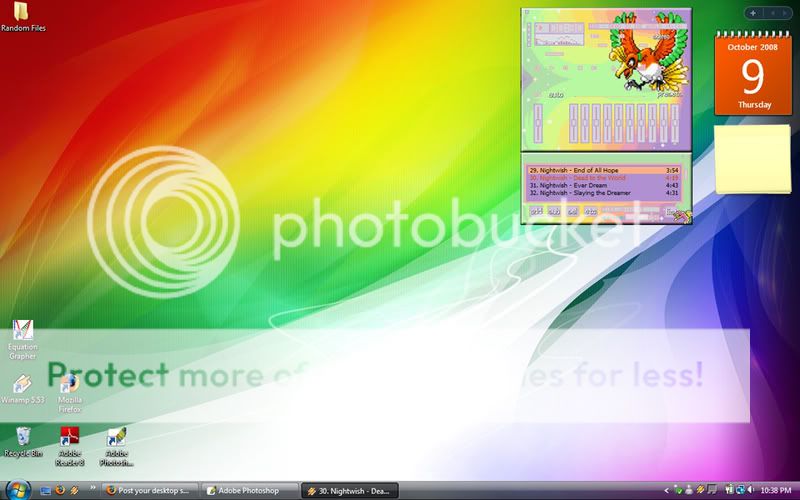Launch the Adobe Photoshop desktop shortcut
The width and height of the screenshot is (800, 500).
[x=116, y=447]
